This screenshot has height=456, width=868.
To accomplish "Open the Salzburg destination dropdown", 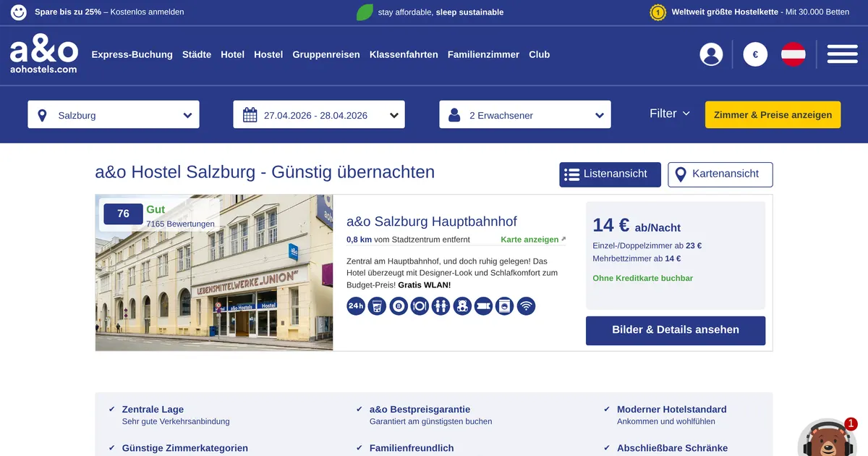I will click(x=114, y=114).
